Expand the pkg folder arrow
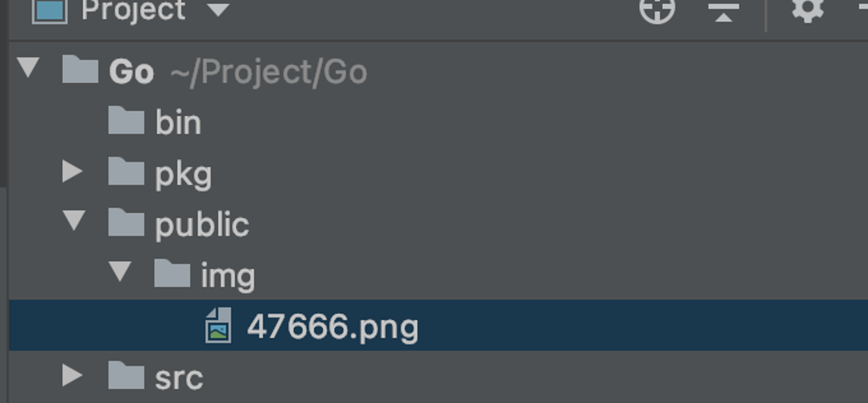Viewport: 868px width, 403px height. [x=72, y=171]
